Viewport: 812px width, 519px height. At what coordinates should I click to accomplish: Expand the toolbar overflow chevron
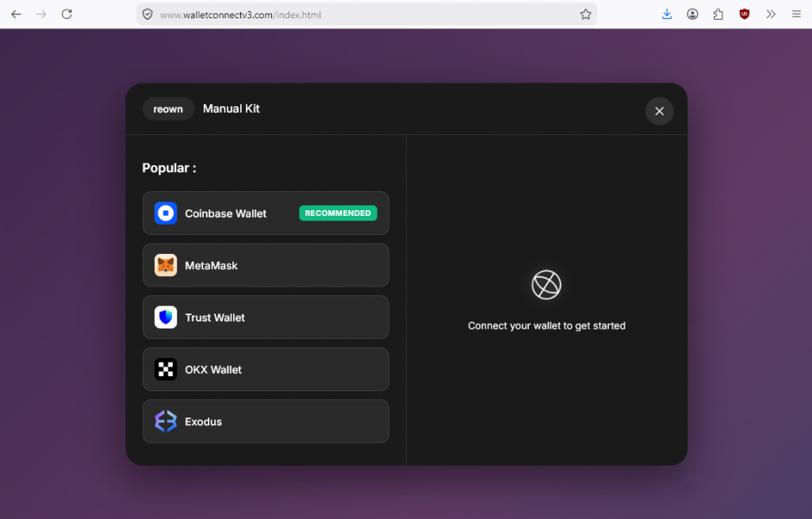(770, 13)
